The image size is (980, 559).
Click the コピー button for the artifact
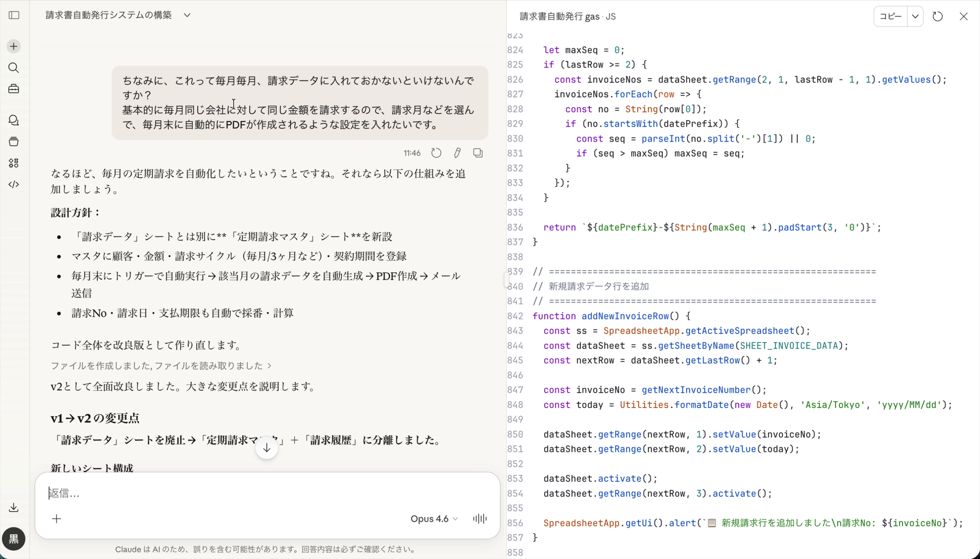pyautogui.click(x=890, y=17)
